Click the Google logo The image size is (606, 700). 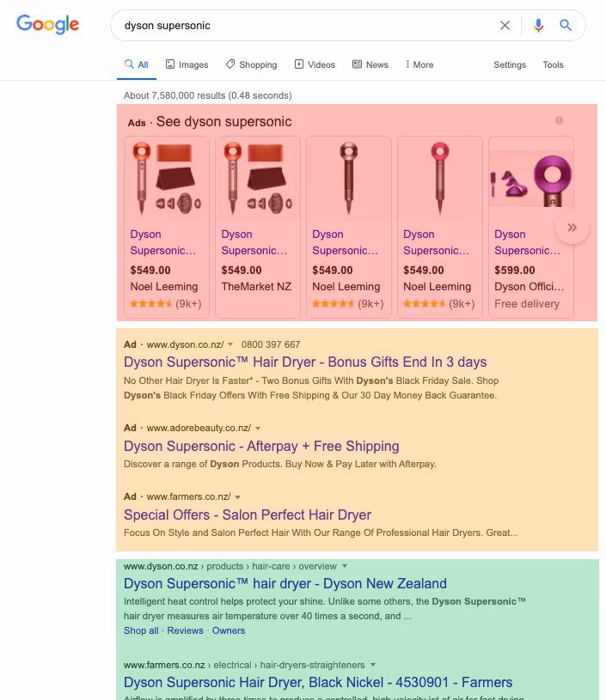tap(47, 25)
